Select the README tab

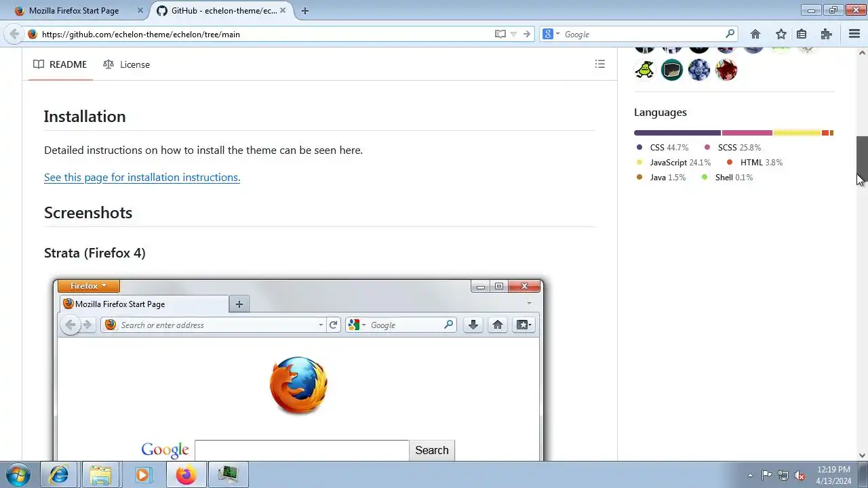tap(60, 64)
